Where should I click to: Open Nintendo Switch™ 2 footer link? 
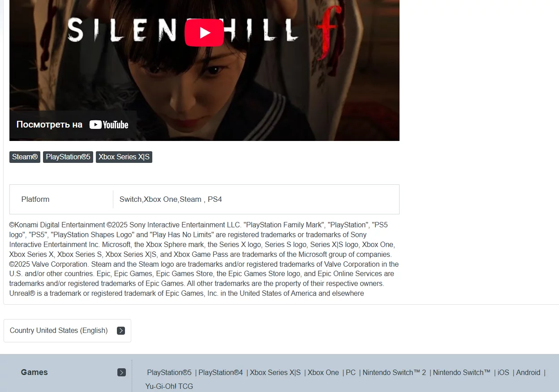pyautogui.click(x=394, y=372)
